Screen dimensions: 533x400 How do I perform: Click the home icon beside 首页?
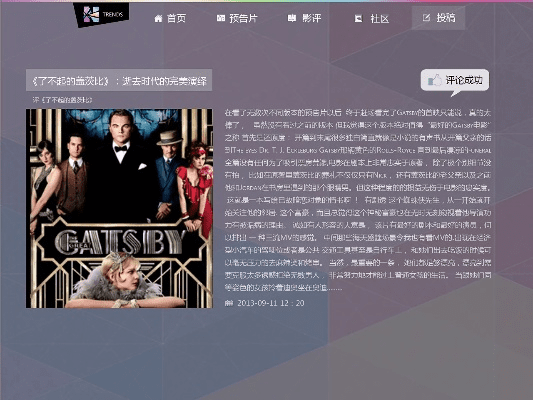coord(158,18)
